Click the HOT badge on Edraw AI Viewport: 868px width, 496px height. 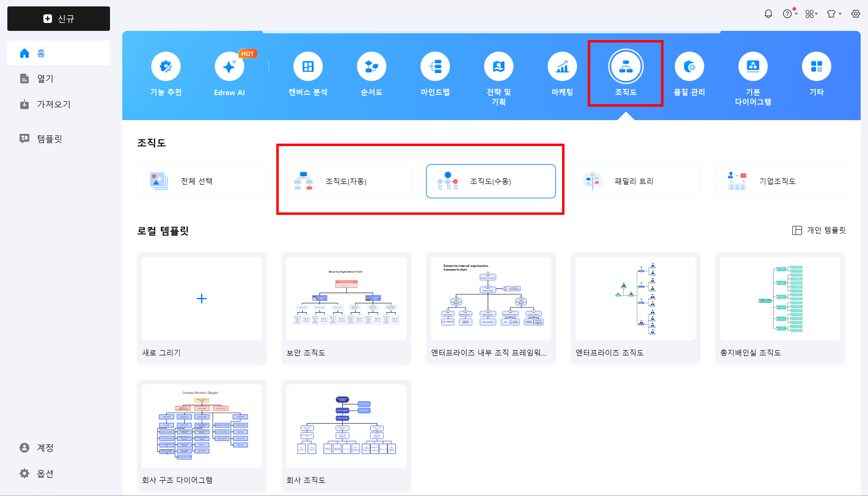click(247, 54)
